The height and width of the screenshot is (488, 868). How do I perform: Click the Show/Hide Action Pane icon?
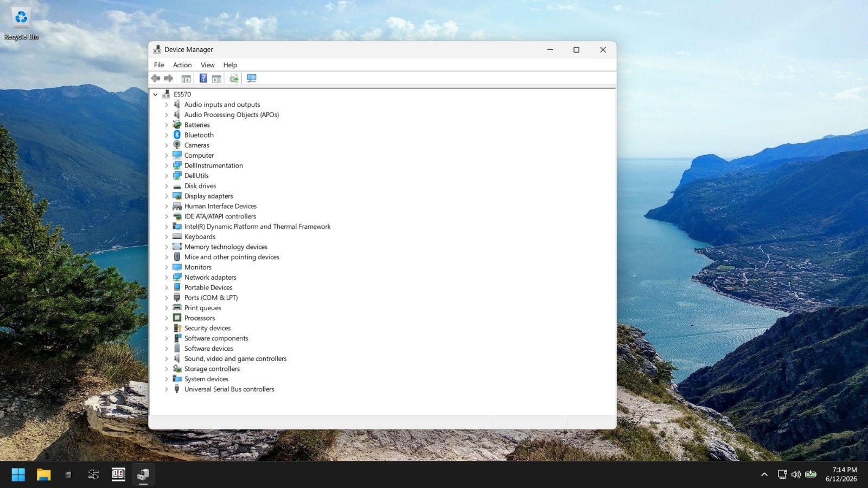pyautogui.click(x=217, y=79)
